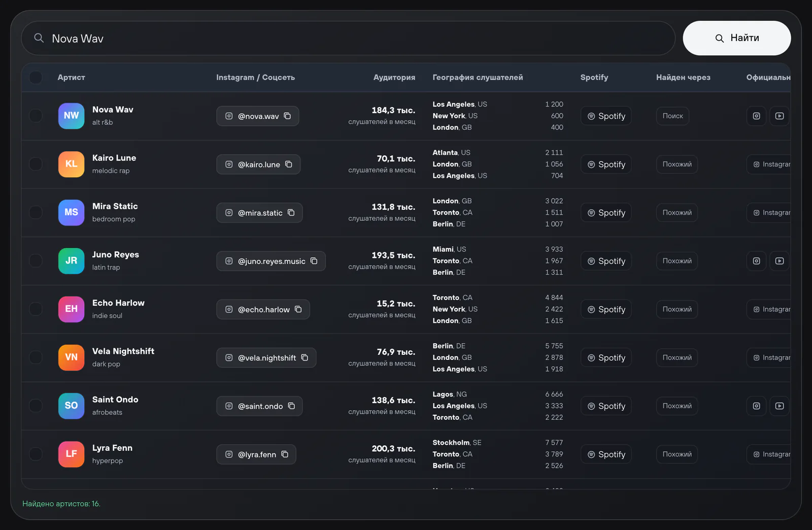Open Spotify link for Echo Harlow
Image resolution: width=812 pixels, height=530 pixels.
point(606,309)
